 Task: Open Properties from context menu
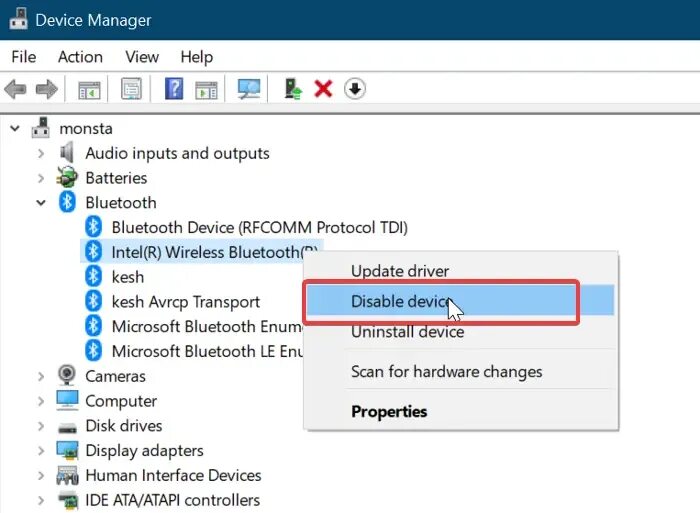coord(460,411)
